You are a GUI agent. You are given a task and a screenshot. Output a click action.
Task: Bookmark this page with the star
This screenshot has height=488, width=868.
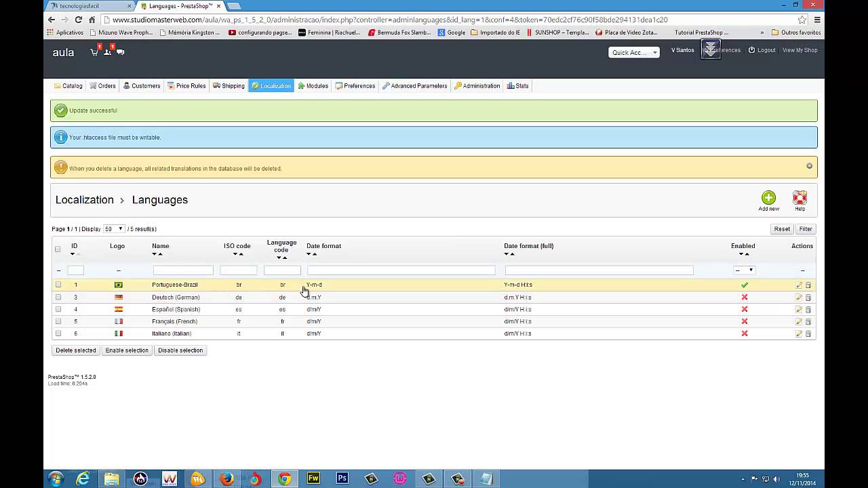[x=802, y=20]
